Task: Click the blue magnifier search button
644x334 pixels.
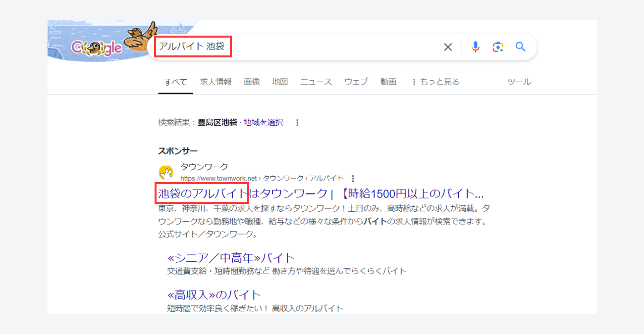Action: point(520,47)
